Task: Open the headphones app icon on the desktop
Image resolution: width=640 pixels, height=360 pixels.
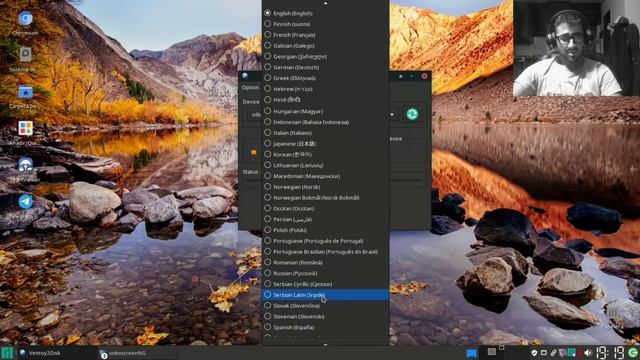Action: 25,165
